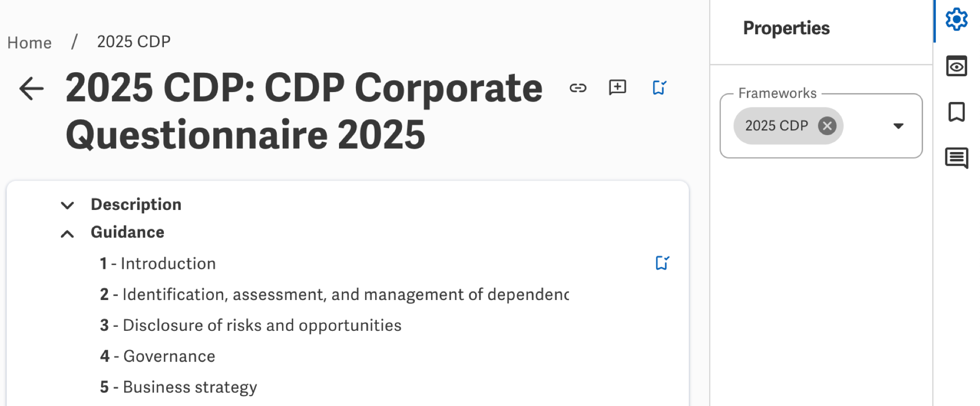Open 4 - Governance guidance section
Image resolution: width=980 pixels, height=406 pixels.
(156, 355)
